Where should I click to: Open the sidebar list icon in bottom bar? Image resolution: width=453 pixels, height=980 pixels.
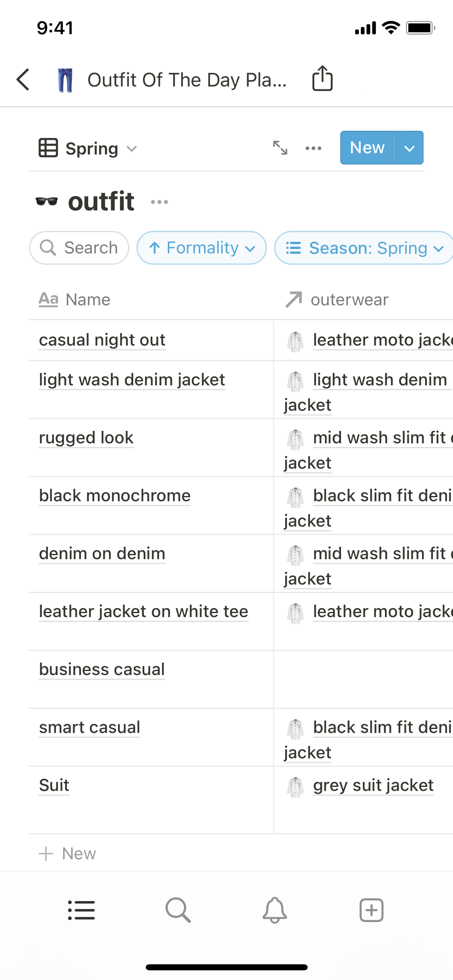81,910
